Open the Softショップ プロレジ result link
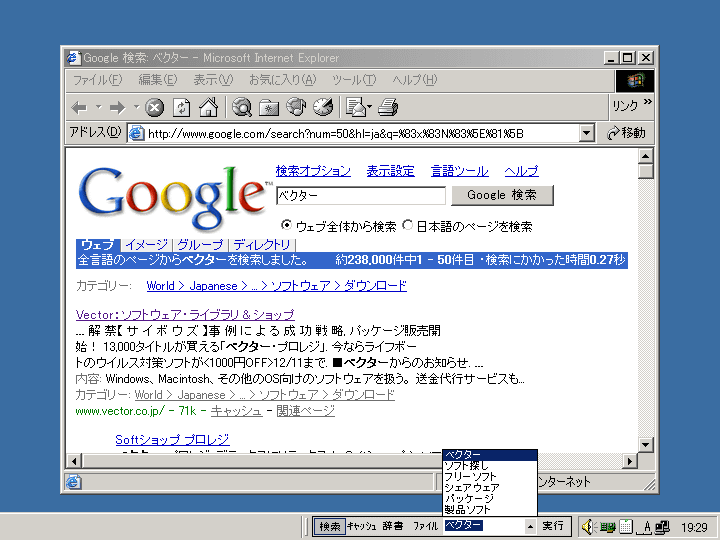The height and width of the screenshot is (540, 720). point(172,440)
